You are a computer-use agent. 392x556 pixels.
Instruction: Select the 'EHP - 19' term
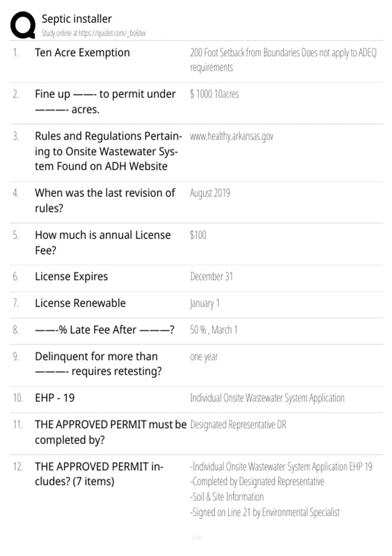coord(55,398)
